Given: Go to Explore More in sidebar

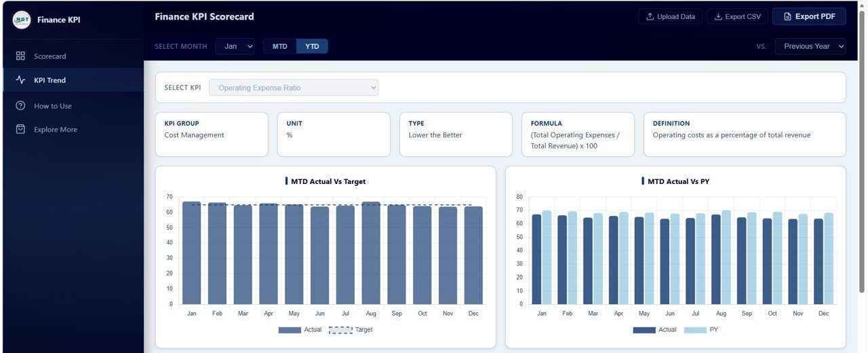Looking at the screenshot, I should pos(56,130).
